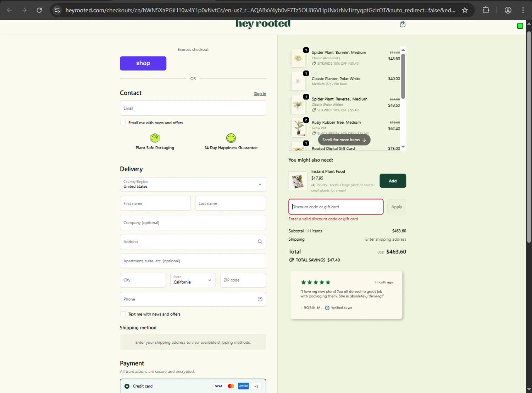
Task: Open the browser profile icon
Action: click(508, 10)
